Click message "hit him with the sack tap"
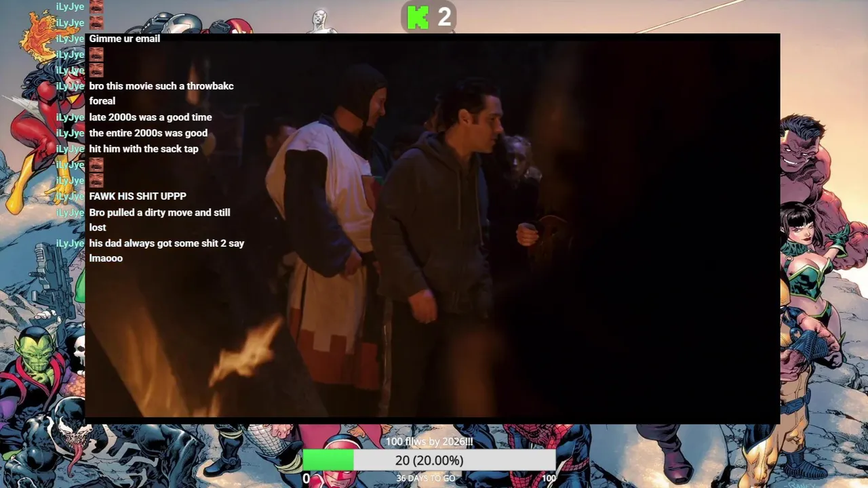The height and width of the screenshot is (488, 868). [x=144, y=148]
